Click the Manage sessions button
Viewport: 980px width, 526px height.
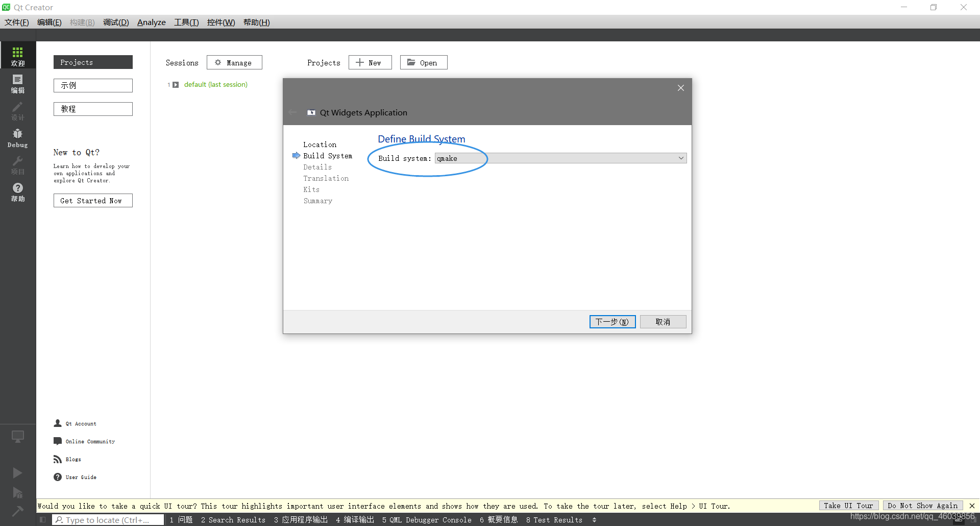234,62
